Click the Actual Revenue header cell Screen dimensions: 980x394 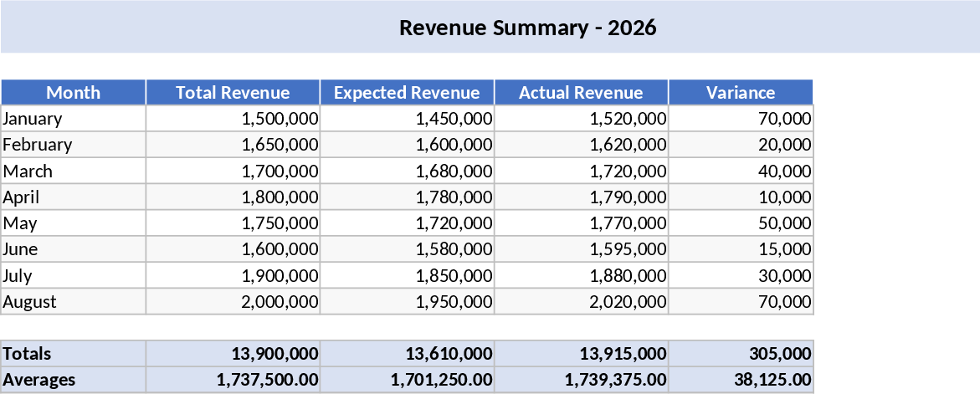point(581,93)
